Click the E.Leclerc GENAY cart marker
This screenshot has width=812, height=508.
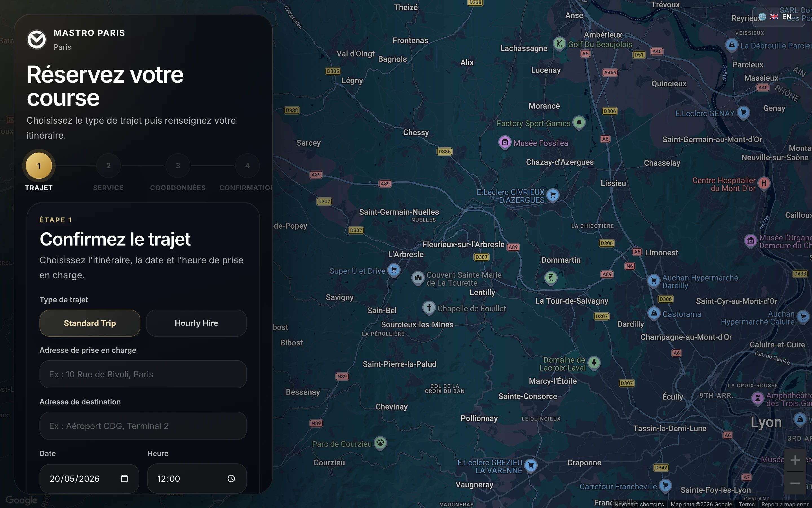coord(743,113)
